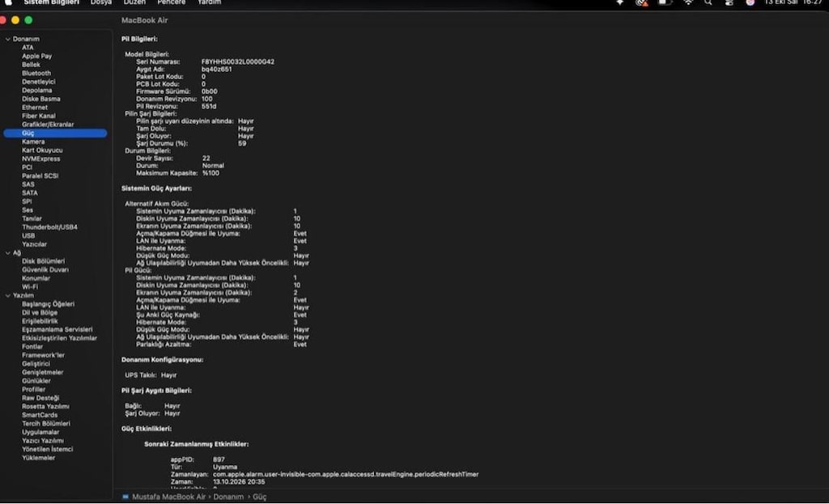Open the battery status icon in the menu bar

(664, 2)
